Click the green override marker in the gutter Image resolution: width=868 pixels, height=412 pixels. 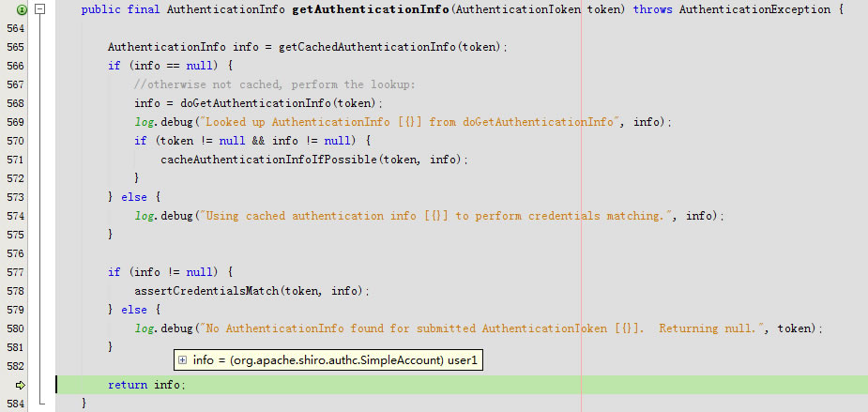point(21,9)
